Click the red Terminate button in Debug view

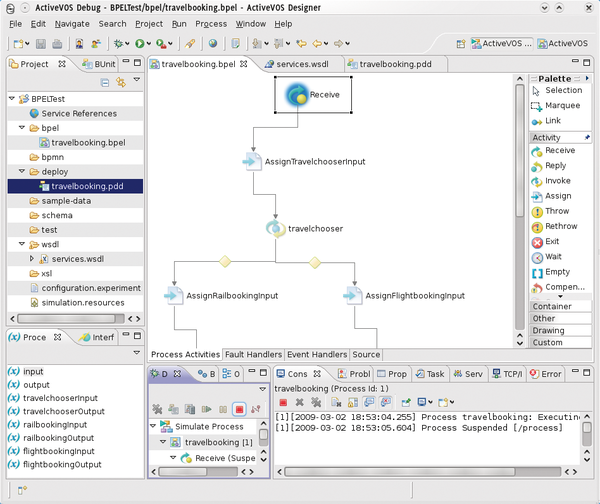point(239,409)
